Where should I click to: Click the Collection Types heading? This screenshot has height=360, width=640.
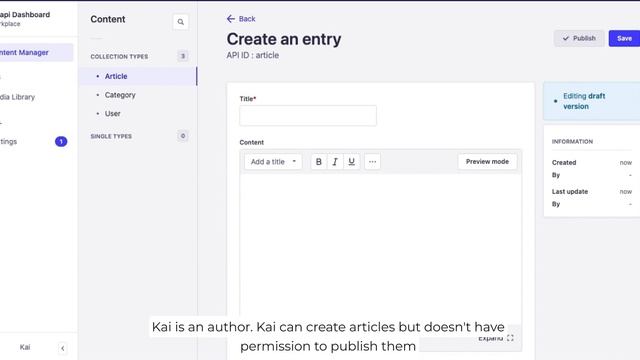[x=119, y=56]
